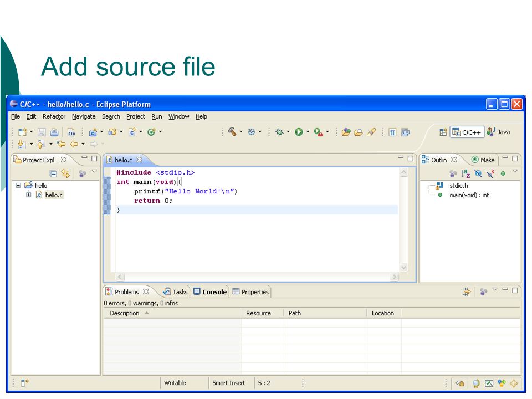The height and width of the screenshot is (399, 532).
Task: Click the editor vertical scrollbar down arrow
Action: [x=404, y=267]
